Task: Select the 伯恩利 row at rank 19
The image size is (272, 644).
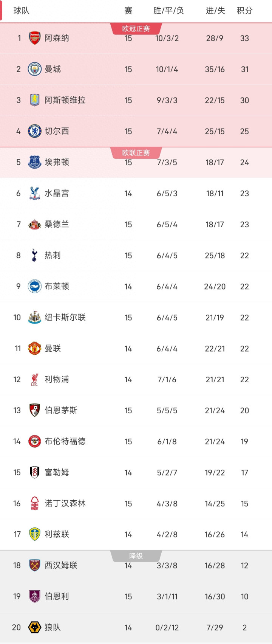Action: pyautogui.click(x=136, y=596)
